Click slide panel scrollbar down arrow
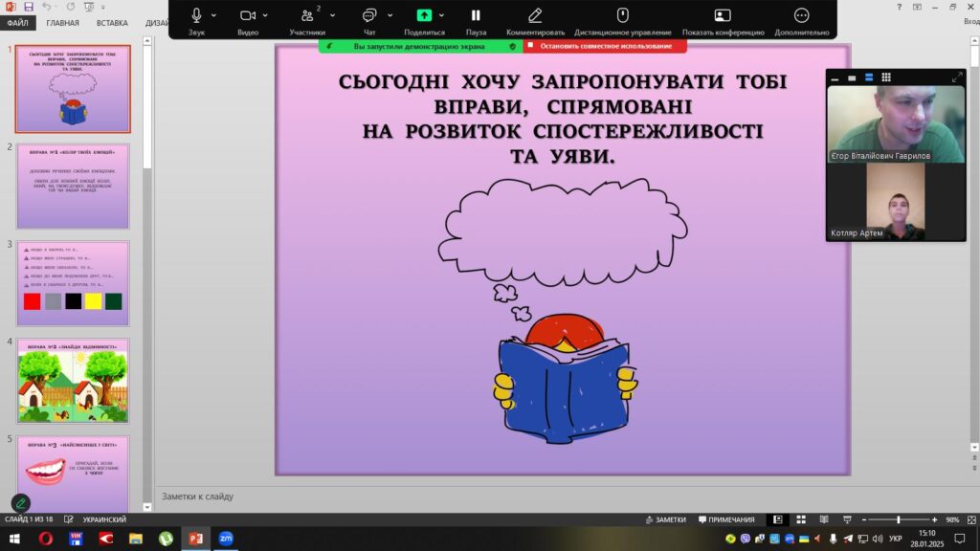Viewport: 980px width, 551px height. click(147, 507)
